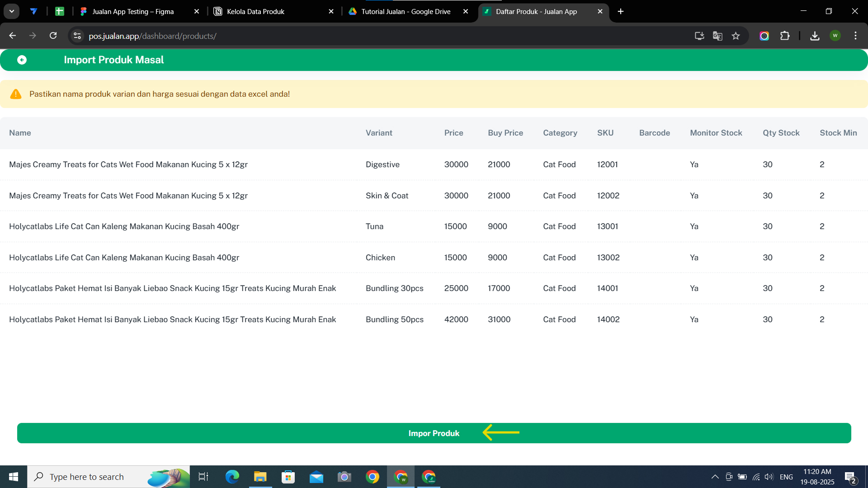This screenshot has width=868, height=488.
Task: Click the install app icon in address bar
Action: (699, 36)
